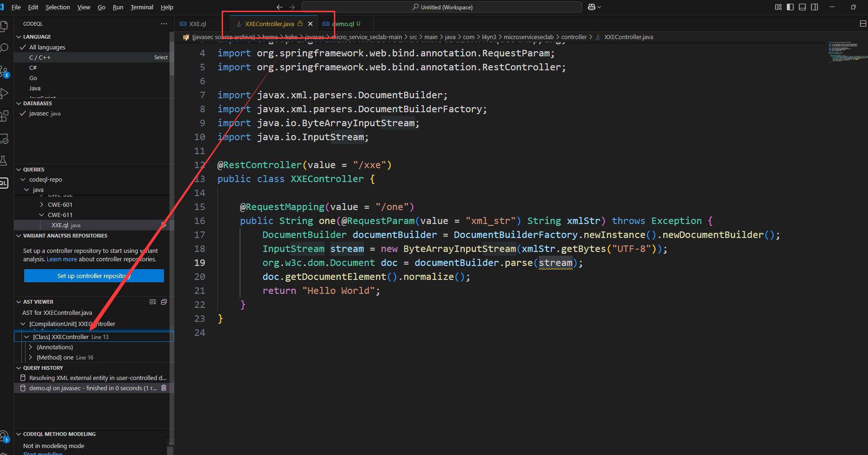Open the Search view in activity bar
This screenshot has width=868, height=455.
(4, 48)
